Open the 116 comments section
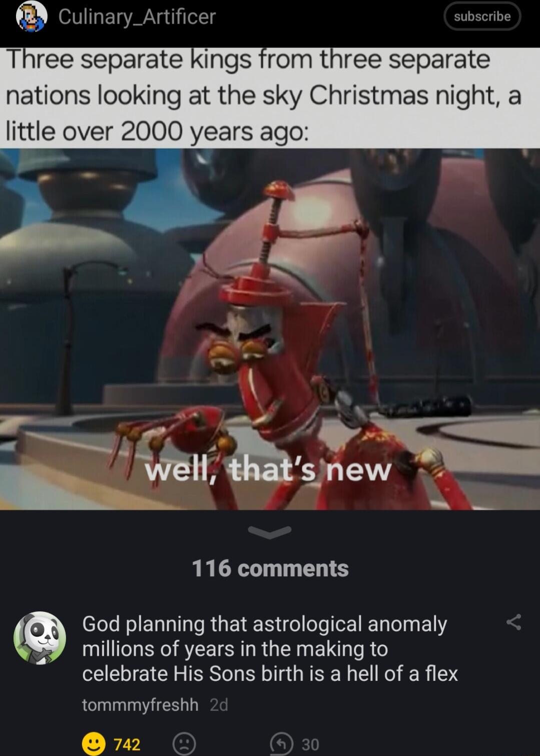Image resolution: width=540 pixels, height=756 pixels. click(x=270, y=568)
